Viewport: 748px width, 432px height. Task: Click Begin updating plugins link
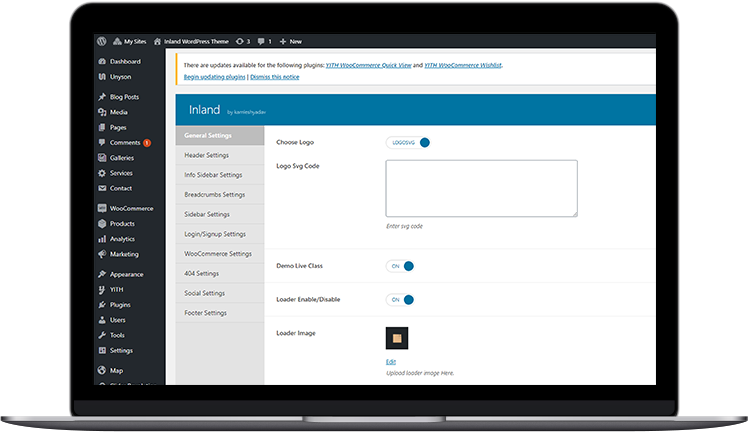[215, 77]
